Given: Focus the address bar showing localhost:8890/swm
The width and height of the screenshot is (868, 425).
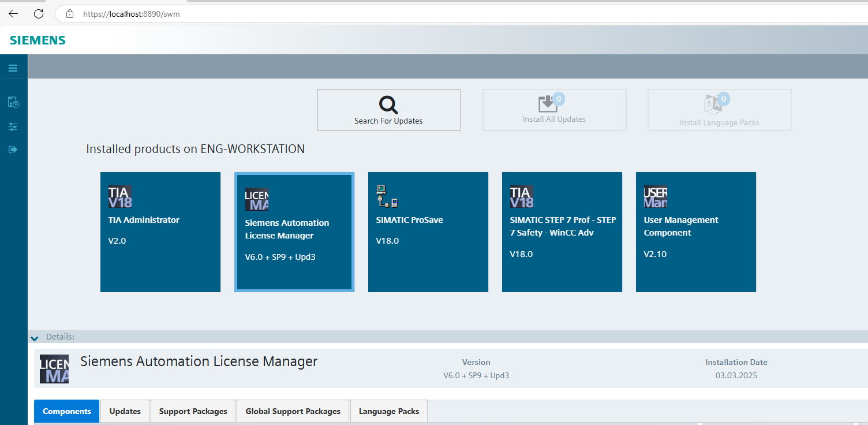Looking at the screenshot, I should point(462,14).
